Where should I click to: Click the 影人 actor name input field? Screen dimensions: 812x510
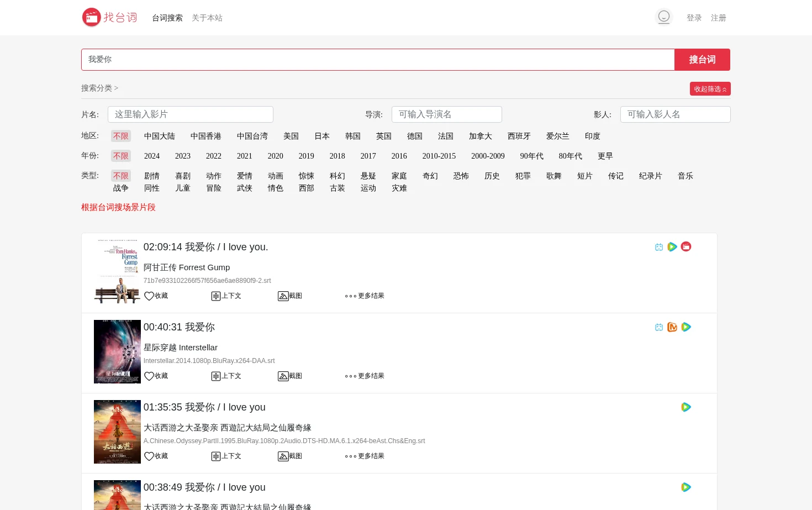676,114
